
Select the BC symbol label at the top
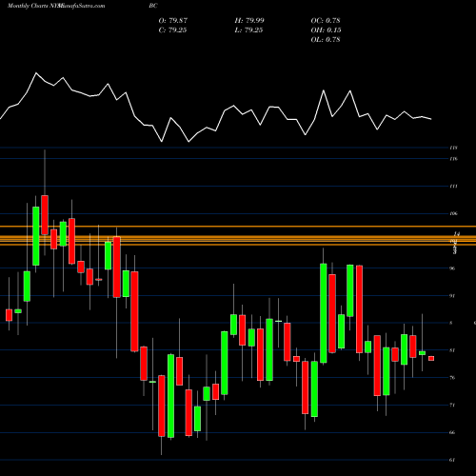(x=153, y=6)
